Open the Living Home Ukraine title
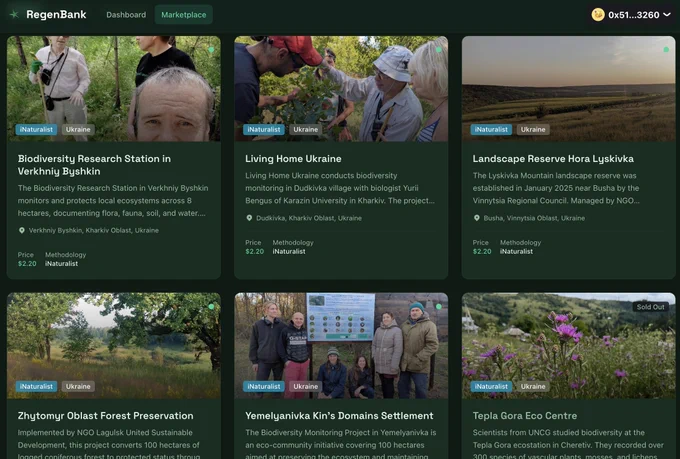680x459 pixels. (293, 159)
